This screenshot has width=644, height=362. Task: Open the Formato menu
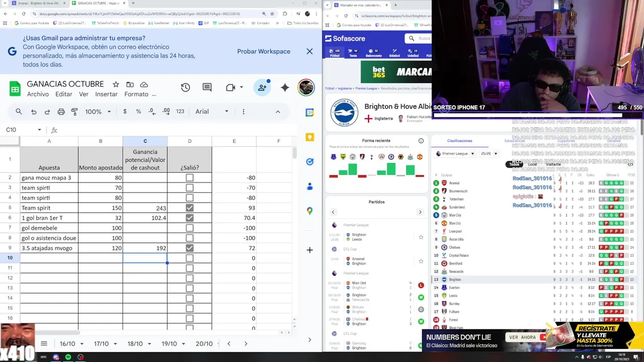[136, 94]
